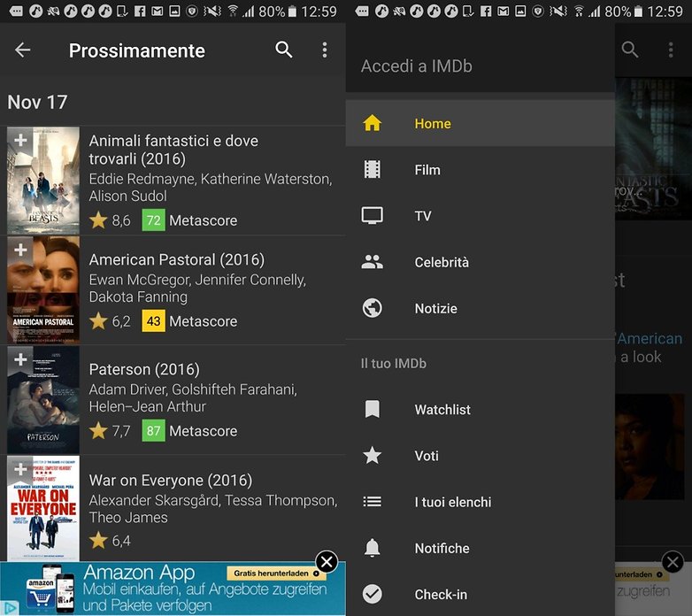This screenshot has width=692, height=616.
Task: Open Check-in in the drawer
Action: pos(481,594)
